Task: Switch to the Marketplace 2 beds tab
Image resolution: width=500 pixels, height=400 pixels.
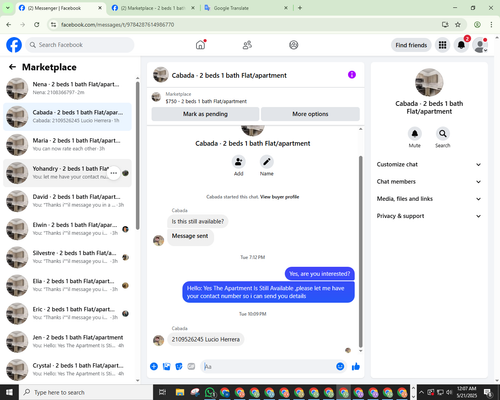Action: click(x=153, y=8)
